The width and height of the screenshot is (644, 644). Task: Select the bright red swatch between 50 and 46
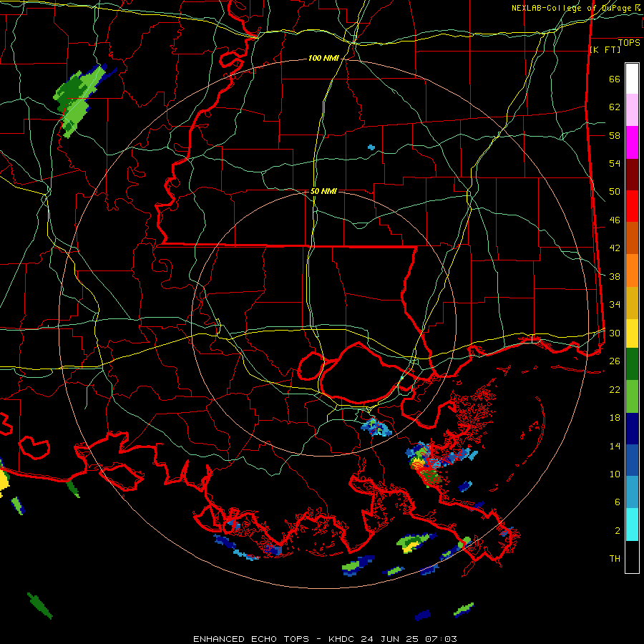click(x=632, y=206)
